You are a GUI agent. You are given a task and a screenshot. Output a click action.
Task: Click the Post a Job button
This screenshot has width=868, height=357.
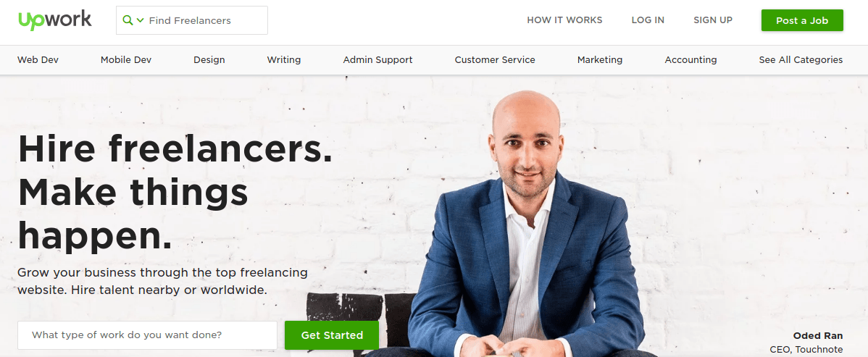point(802,20)
